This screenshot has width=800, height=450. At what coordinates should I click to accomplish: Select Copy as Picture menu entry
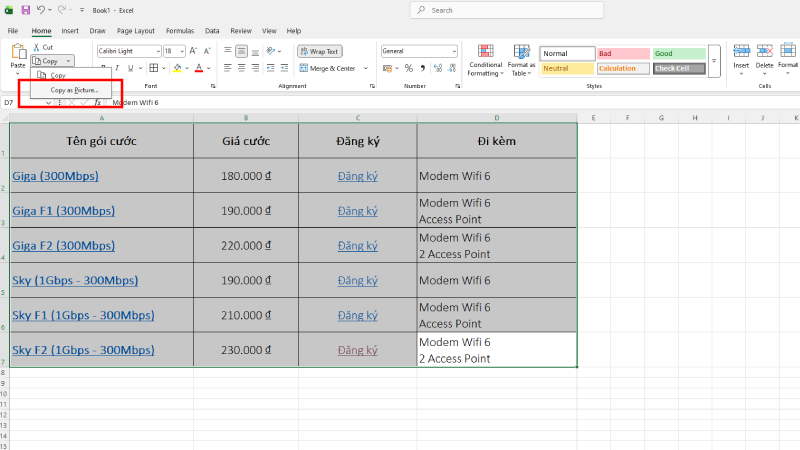(74, 90)
